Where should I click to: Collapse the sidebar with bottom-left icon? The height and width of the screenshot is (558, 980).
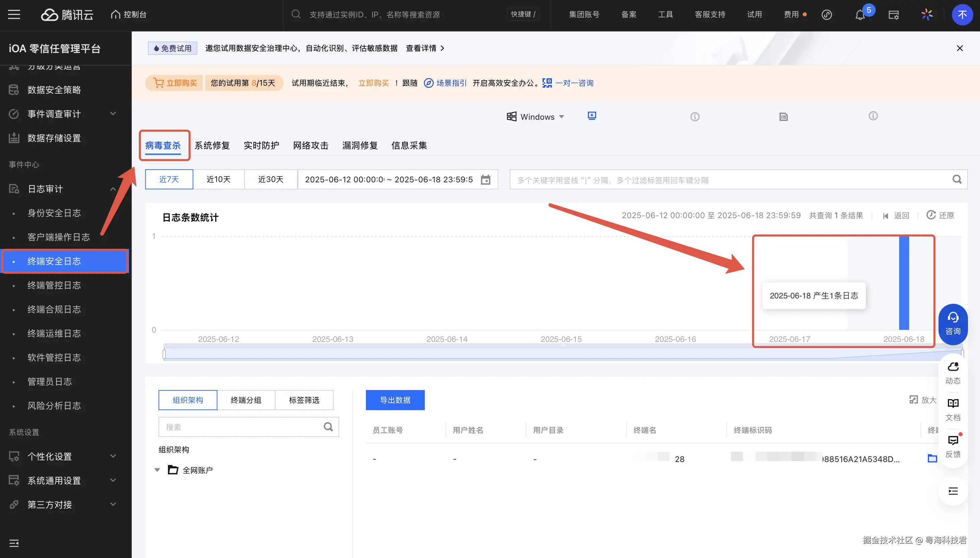click(x=14, y=543)
